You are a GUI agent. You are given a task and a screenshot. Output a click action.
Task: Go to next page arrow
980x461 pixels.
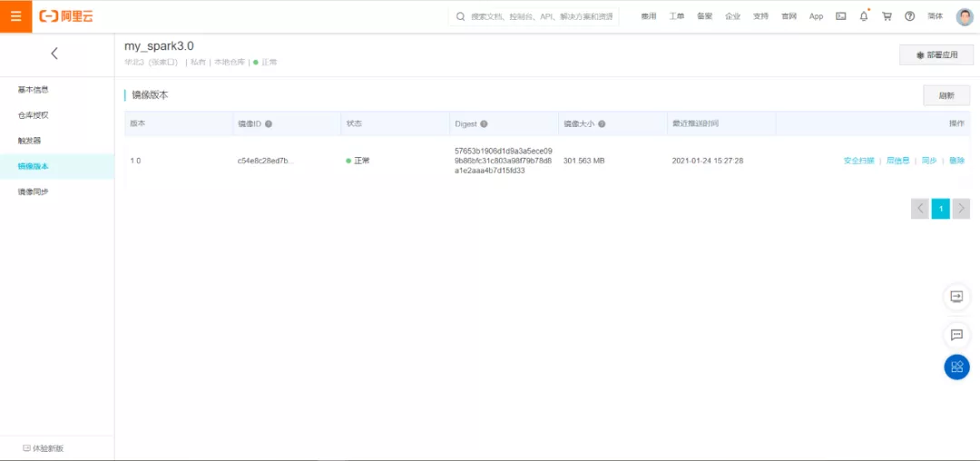point(961,209)
